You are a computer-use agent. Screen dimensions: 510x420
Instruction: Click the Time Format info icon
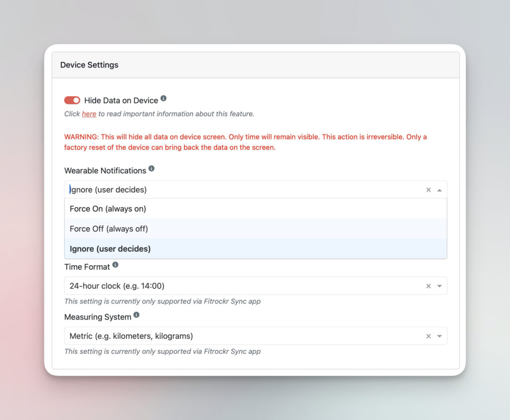coord(116,265)
